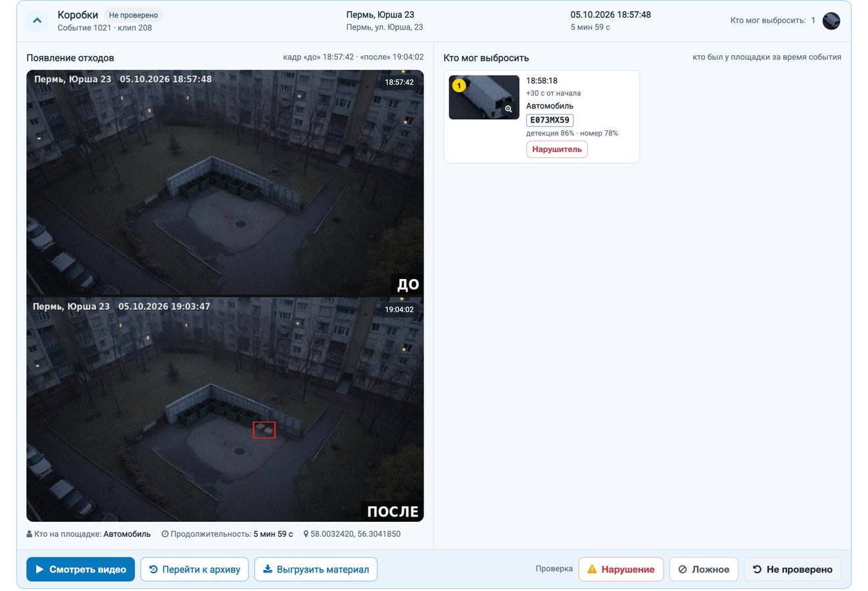Collapse the Коробки event card chevron
This screenshot has height=591, width=868.
pyautogui.click(x=37, y=20)
